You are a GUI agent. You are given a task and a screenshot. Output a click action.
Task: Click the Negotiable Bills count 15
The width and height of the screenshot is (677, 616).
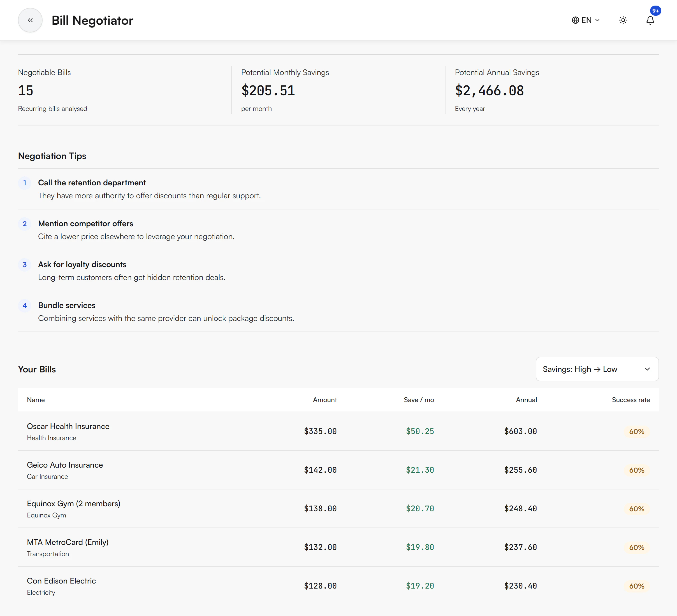coord(25,91)
